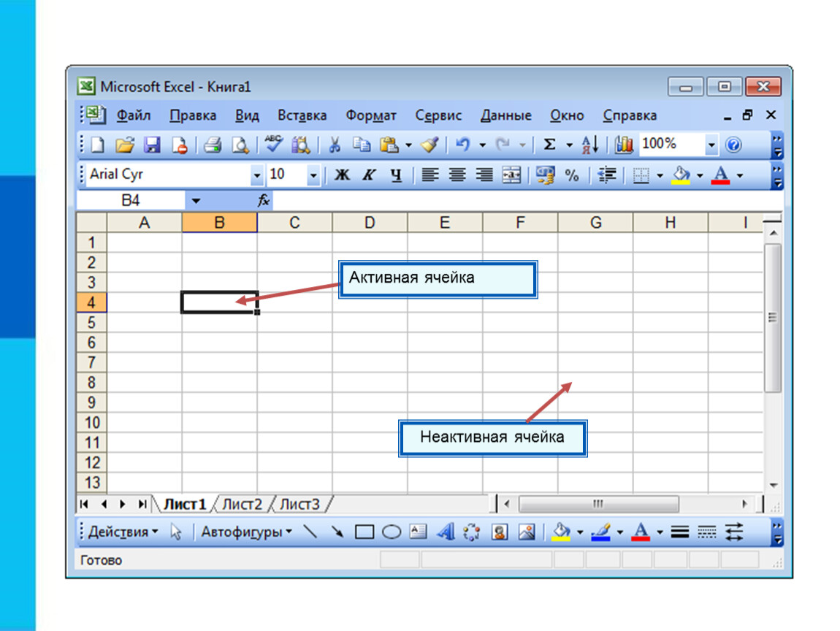Click the Select All corner button
840x631 pixels.
click(91, 222)
